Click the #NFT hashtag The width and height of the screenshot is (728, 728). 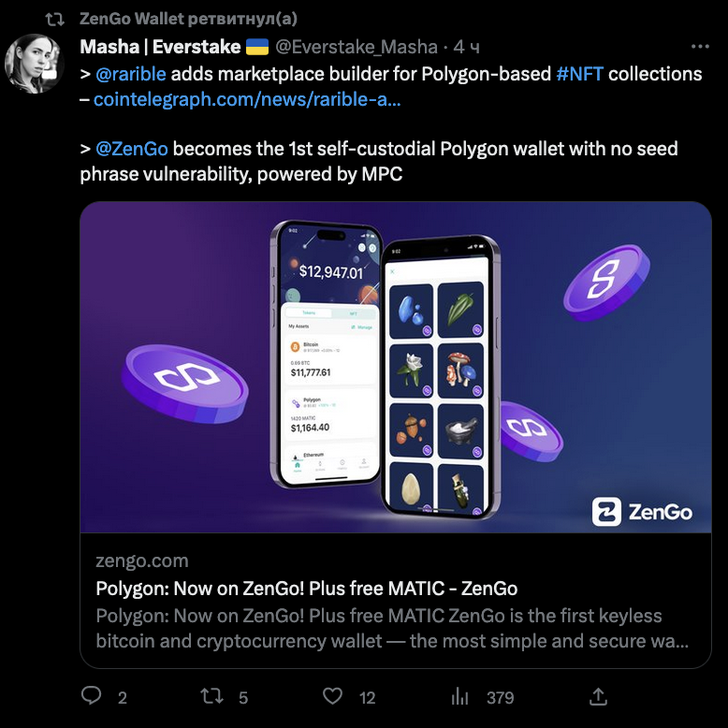pyautogui.click(x=579, y=73)
